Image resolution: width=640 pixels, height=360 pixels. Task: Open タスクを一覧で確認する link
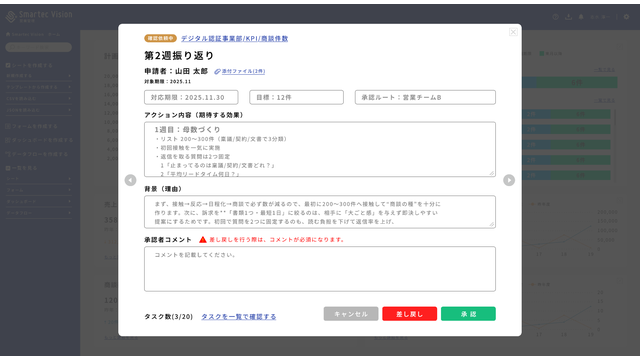(x=239, y=317)
